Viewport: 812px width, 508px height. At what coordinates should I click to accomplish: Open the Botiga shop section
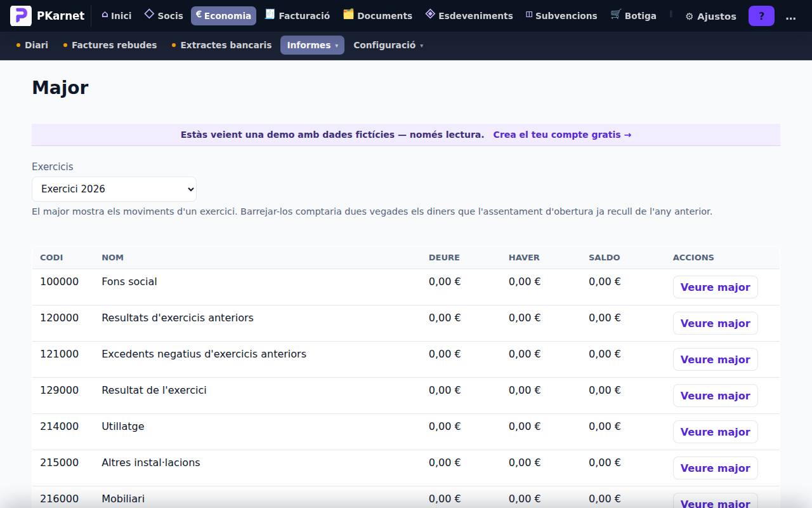pyautogui.click(x=633, y=16)
